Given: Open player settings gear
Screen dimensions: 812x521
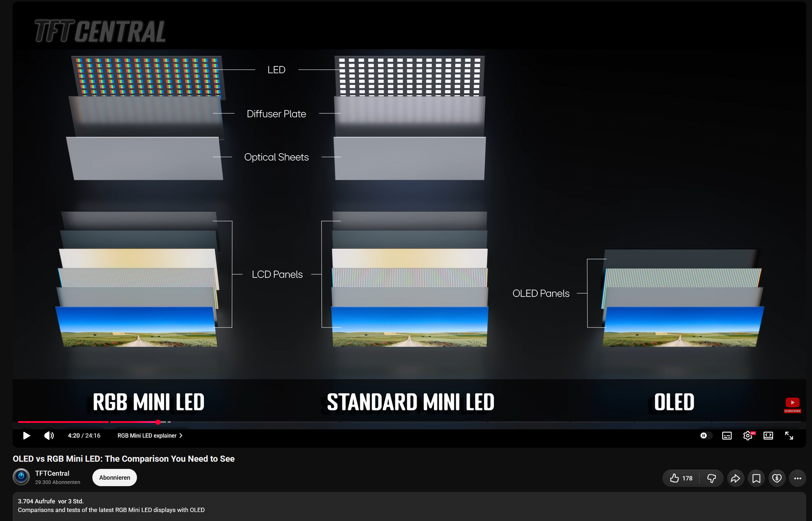Looking at the screenshot, I should click(748, 435).
